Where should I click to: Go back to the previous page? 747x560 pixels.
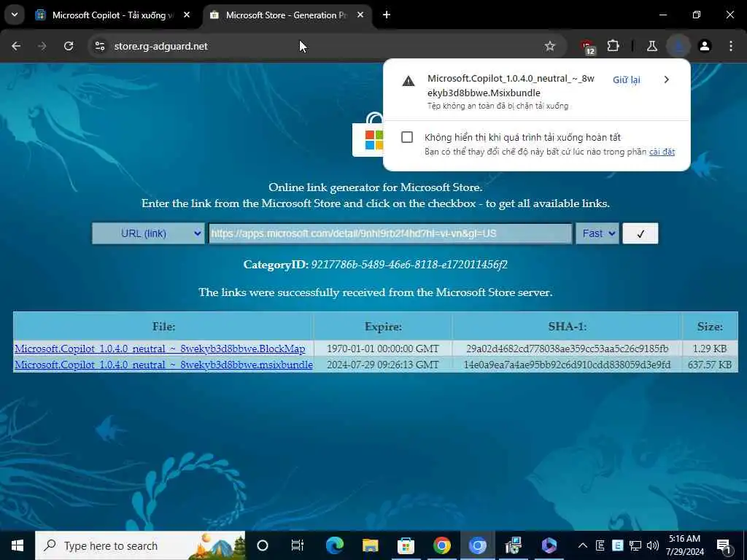pos(16,46)
